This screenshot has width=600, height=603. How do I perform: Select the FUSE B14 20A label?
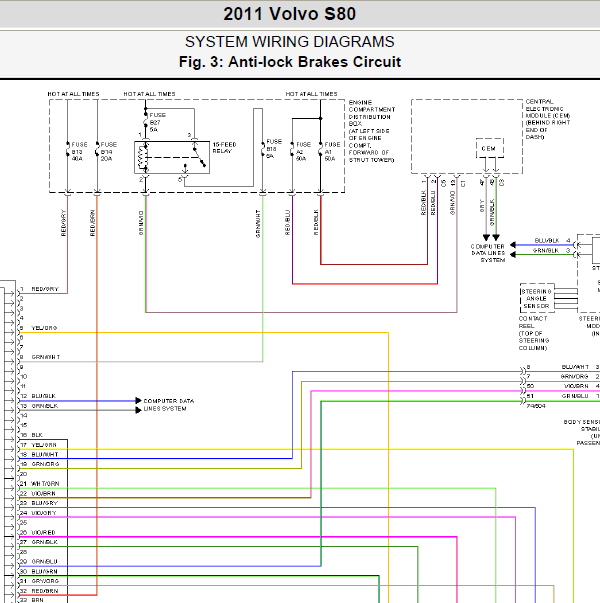(x=108, y=152)
